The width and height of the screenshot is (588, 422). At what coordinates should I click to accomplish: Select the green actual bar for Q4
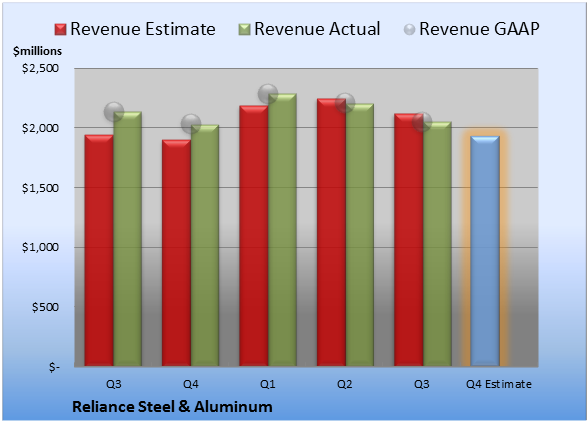coord(205,245)
